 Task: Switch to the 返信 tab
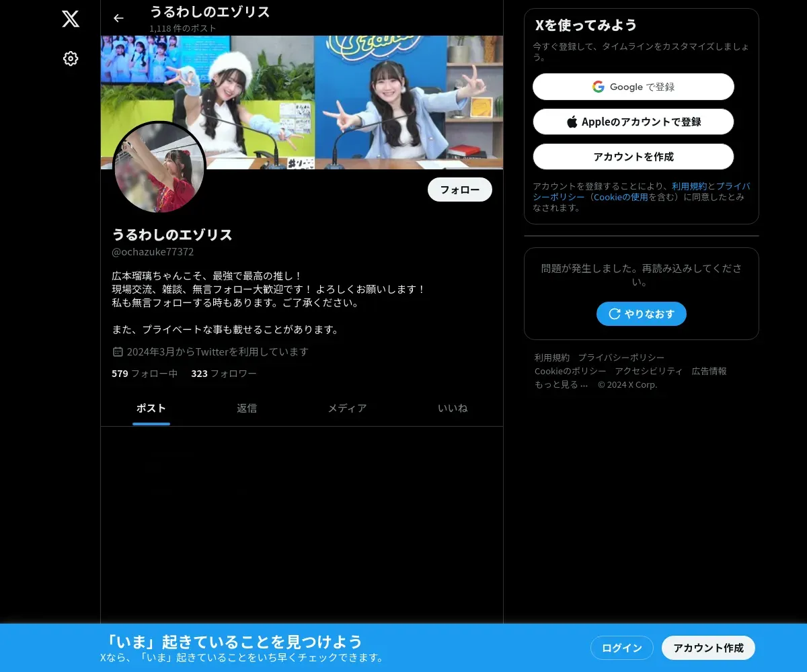[x=247, y=408]
